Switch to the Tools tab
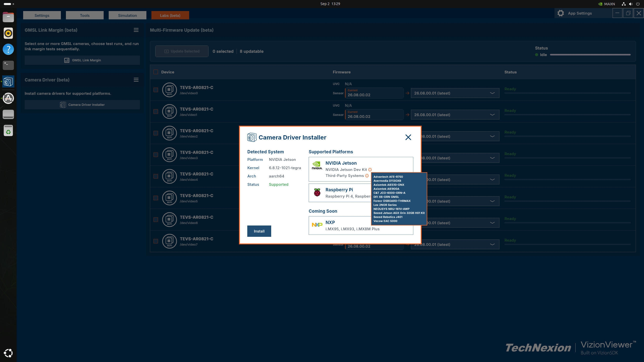Screen dimensions: 644x362 [85, 15]
